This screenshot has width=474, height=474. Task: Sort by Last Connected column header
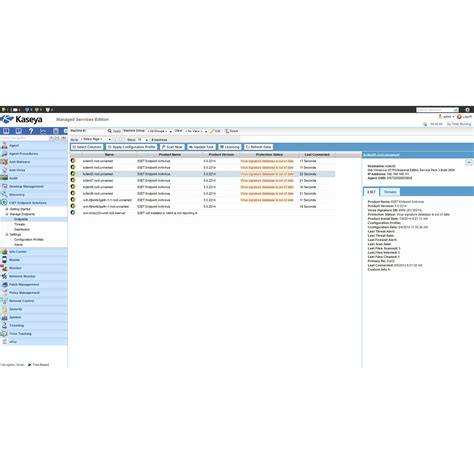tap(317, 155)
